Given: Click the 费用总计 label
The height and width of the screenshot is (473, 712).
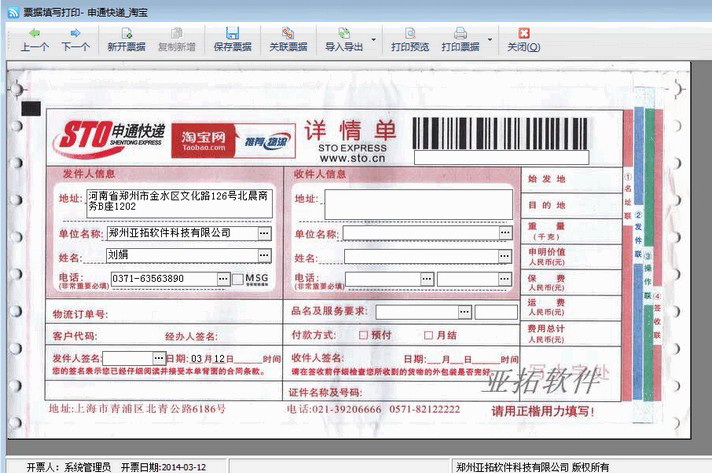Looking at the screenshot, I should click(x=546, y=329).
